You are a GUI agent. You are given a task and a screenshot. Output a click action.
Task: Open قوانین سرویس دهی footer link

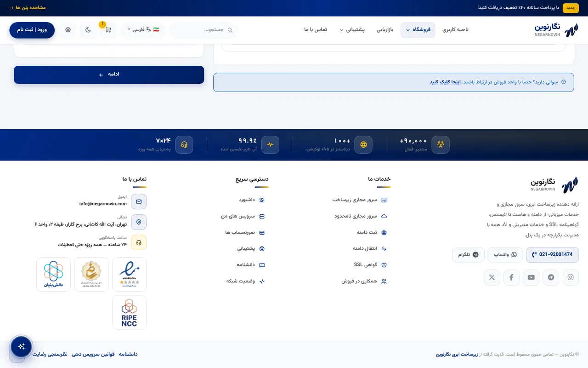[93, 354]
